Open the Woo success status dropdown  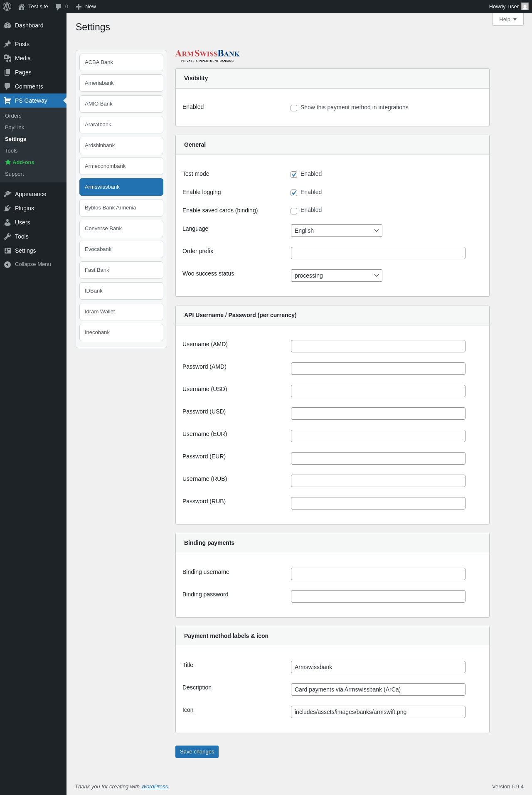(337, 276)
